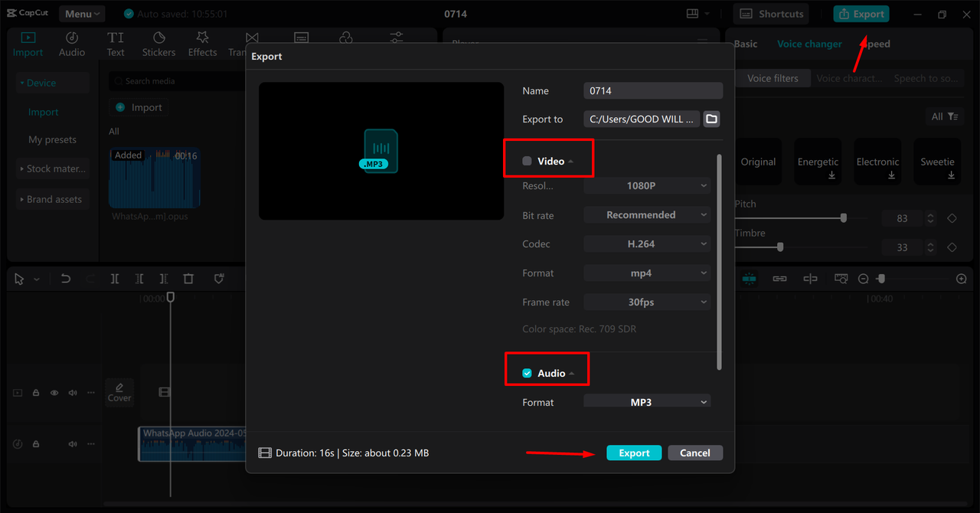Click the Pitch value stepper arrows
The image size is (980, 513).
[x=930, y=218]
